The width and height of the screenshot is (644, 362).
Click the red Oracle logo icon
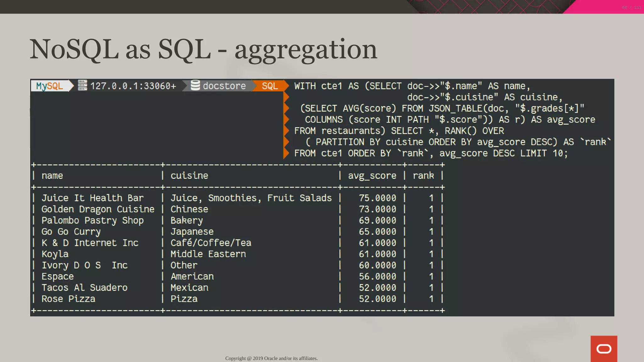tap(603, 348)
